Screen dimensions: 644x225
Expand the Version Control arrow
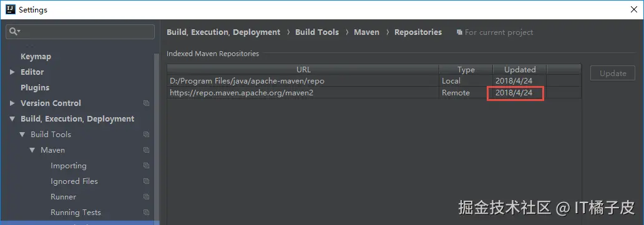[12, 103]
